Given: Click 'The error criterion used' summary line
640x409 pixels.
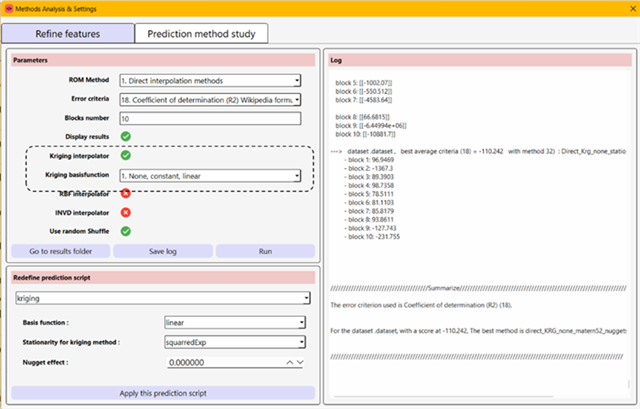Looking at the screenshot, I should (421, 305).
